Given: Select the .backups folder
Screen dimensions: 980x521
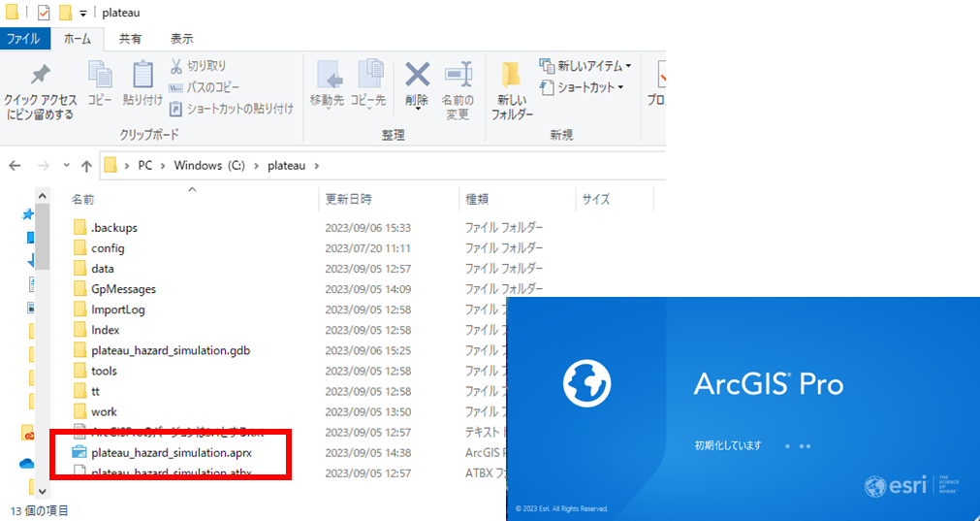Looking at the screenshot, I should click(x=113, y=228).
